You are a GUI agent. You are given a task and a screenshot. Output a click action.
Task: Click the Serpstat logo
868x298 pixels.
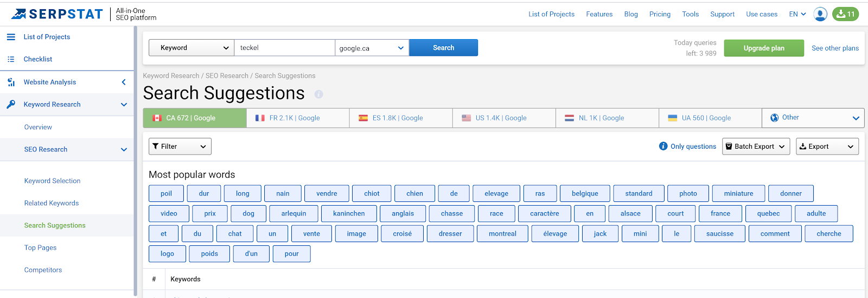57,14
